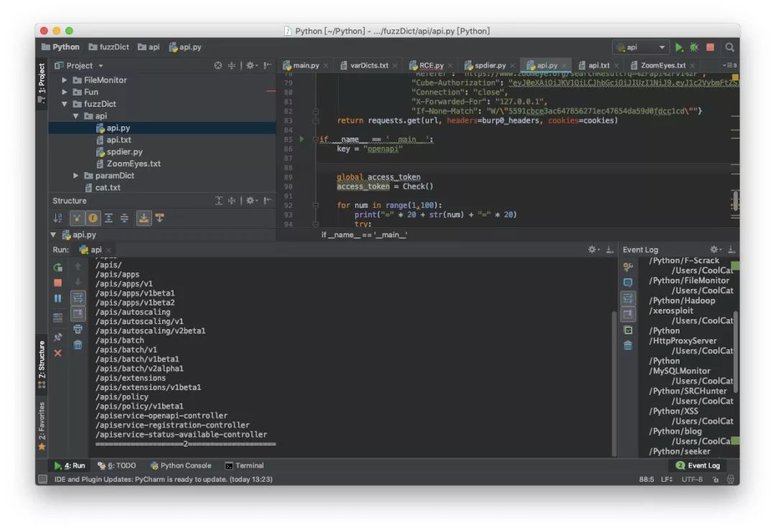Image resolution: width=775 pixels, height=532 pixels.
Task: Click the print icon in Run panel
Action: (x=78, y=329)
